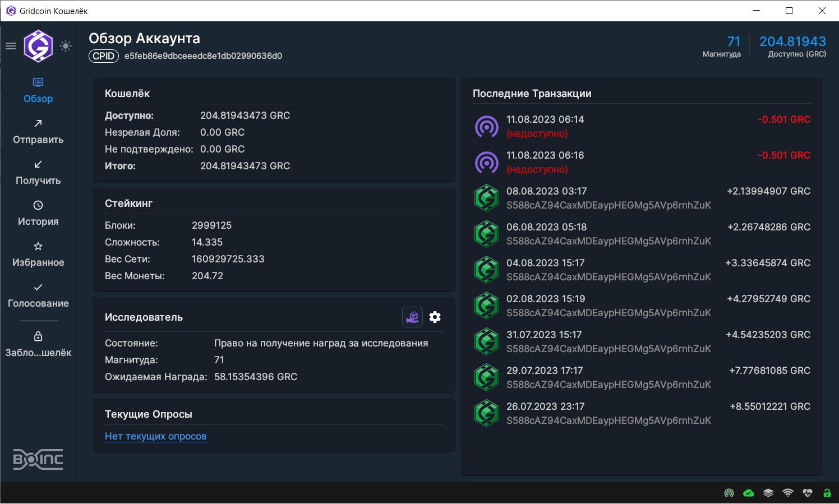Click the network connections wifi icon
This screenshot has width=839, height=504.
(788, 493)
